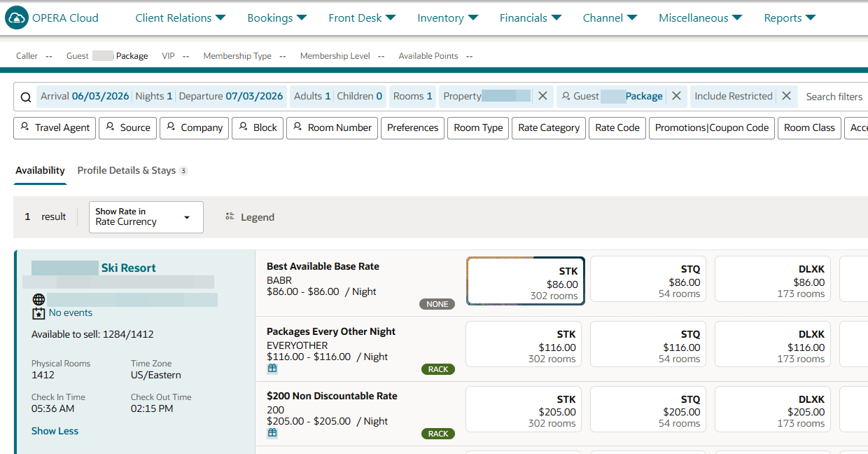The width and height of the screenshot is (868, 454).
Task: Open the Client Relations menu
Action: 180,18
